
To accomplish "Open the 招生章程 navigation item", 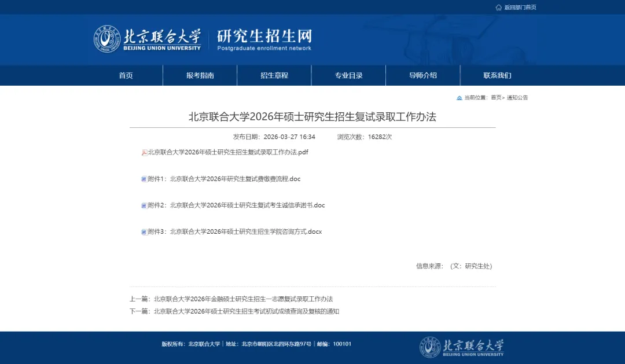I will click(x=274, y=75).
